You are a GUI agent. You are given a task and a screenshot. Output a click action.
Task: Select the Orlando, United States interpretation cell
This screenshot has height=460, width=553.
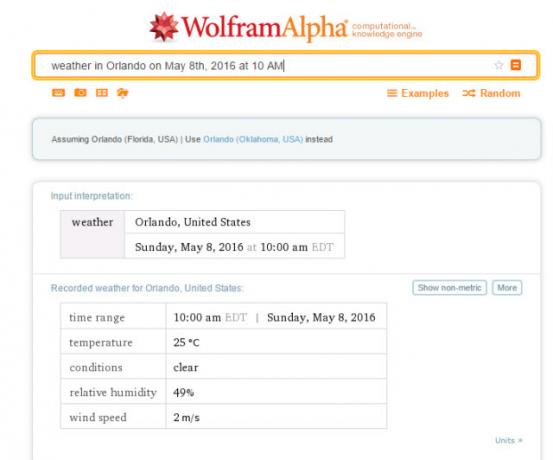[x=235, y=222]
